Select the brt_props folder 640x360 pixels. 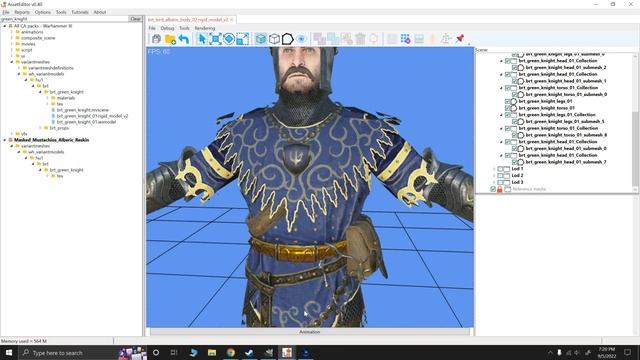(59, 128)
